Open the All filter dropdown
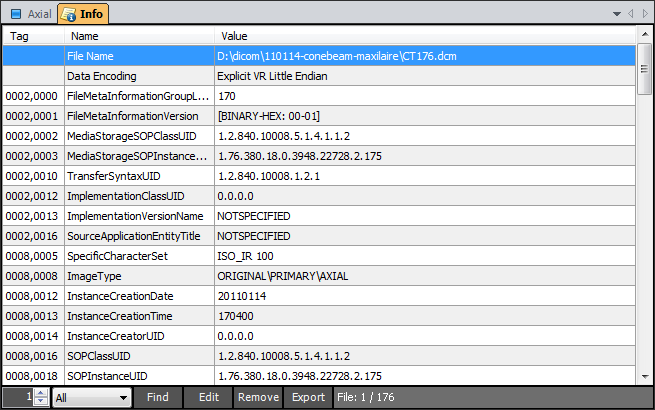 click(x=91, y=397)
